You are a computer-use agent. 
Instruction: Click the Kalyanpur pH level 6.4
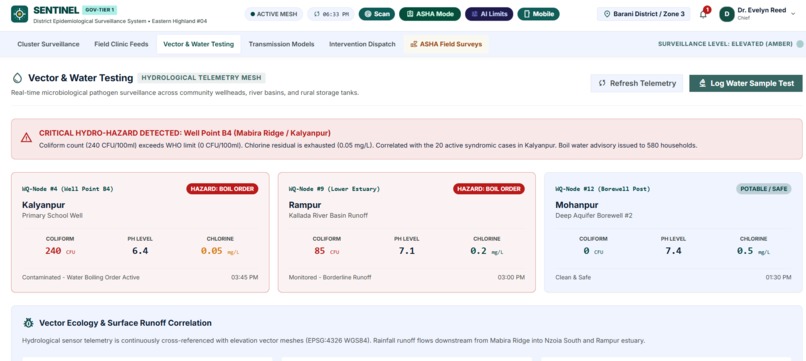[x=140, y=251]
